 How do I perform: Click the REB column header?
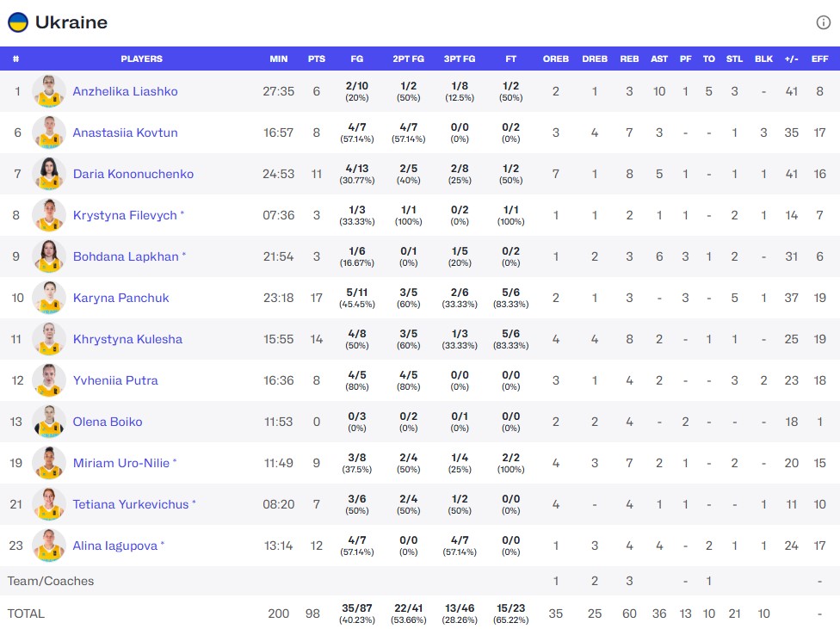[630, 59]
